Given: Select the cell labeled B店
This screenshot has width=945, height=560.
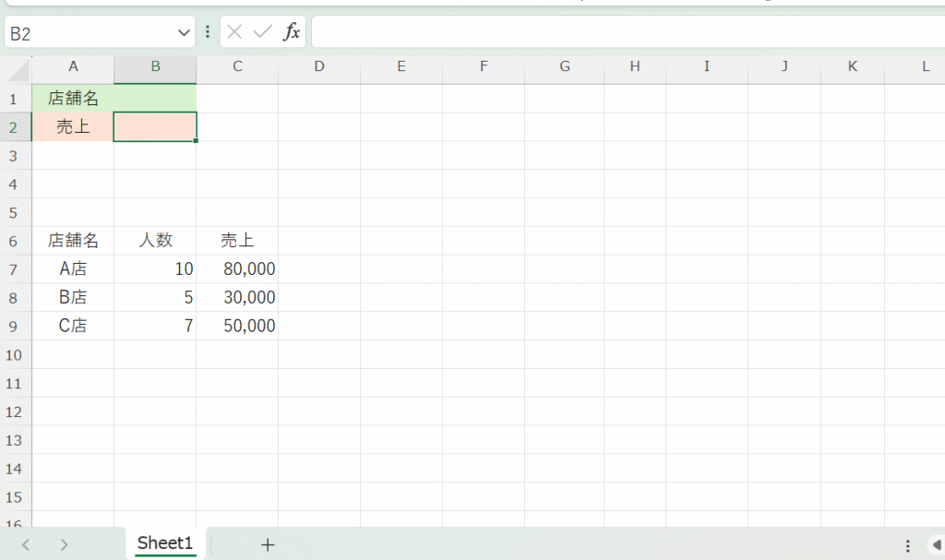Looking at the screenshot, I should 73,298.
